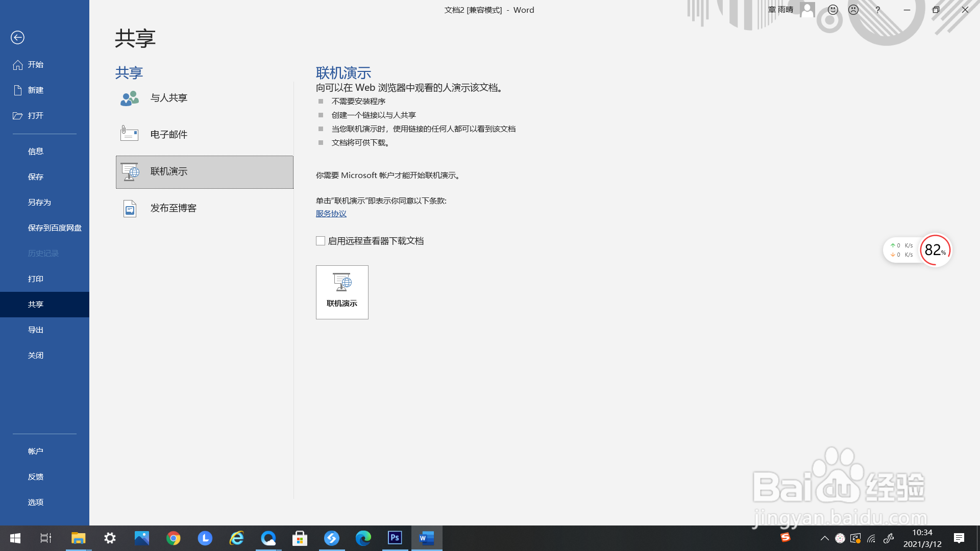Click the Word taskbar icon
980x551 pixels.
(x=427, y=538)
